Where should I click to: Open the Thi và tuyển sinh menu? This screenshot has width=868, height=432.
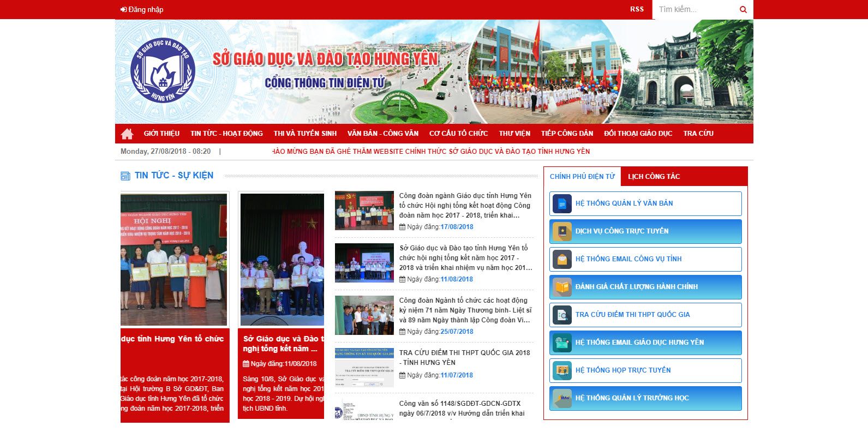click(x=305, y=134)
